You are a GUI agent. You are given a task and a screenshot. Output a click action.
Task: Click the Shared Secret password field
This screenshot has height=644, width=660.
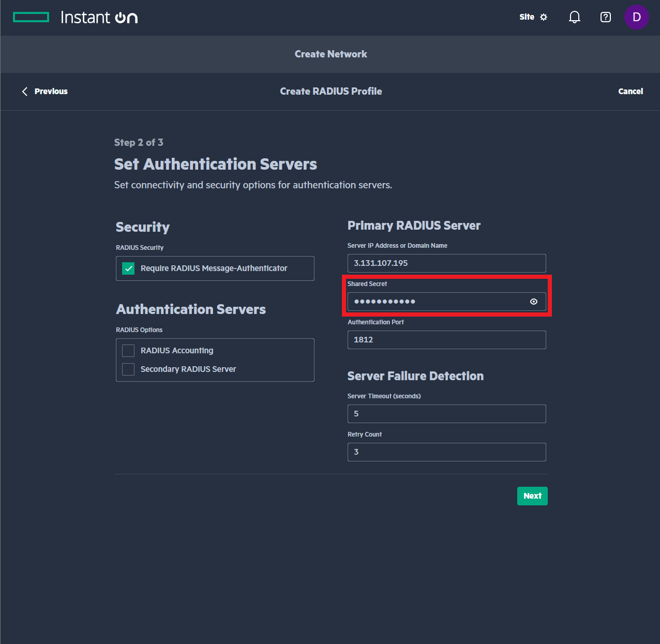tap(447, 302)
